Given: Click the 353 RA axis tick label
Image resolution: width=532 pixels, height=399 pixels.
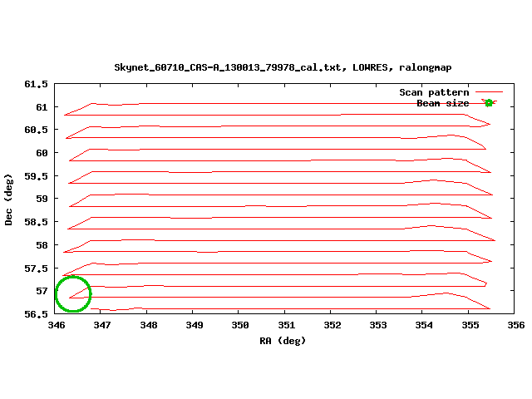Looking at the screenshot, I should tap(378, 325).
